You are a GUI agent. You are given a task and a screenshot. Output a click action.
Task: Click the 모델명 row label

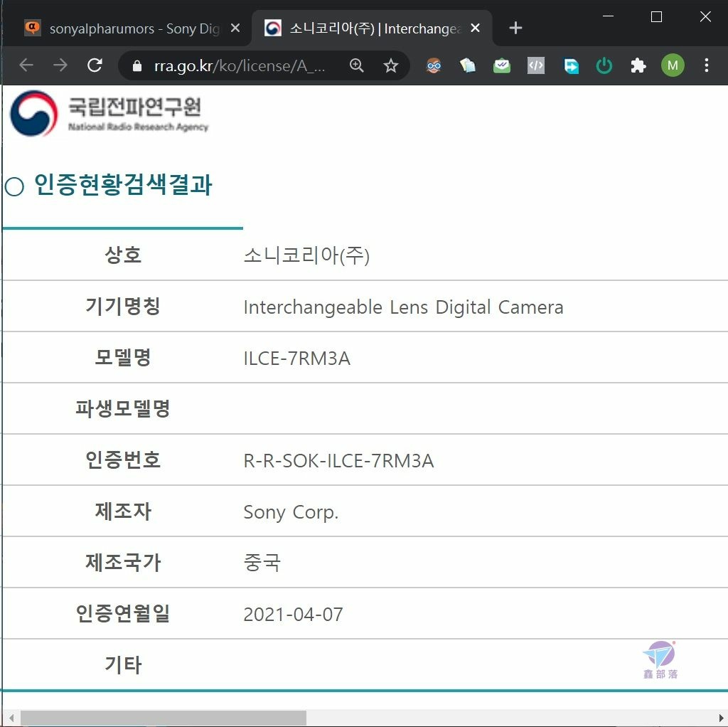click(123, 357)
